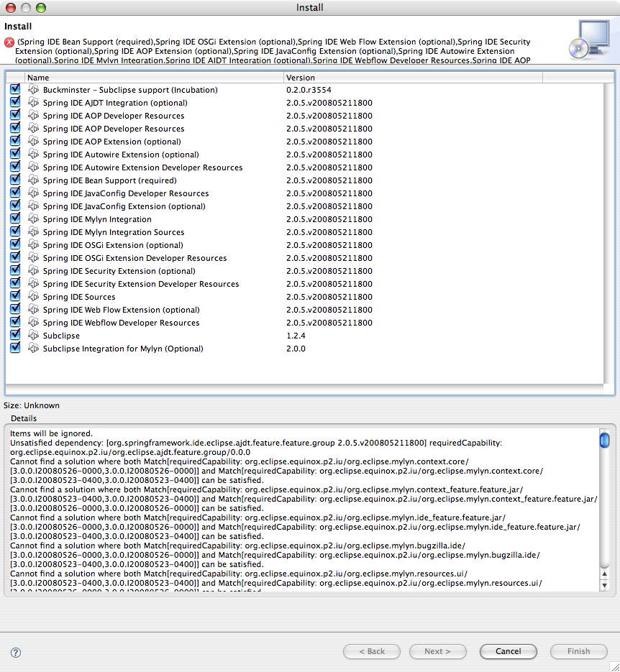Uncheck Spring IDE AOP Extension (optional) checkbox
Viewport: 620px width, 672px height.
(x=15, y=141)
